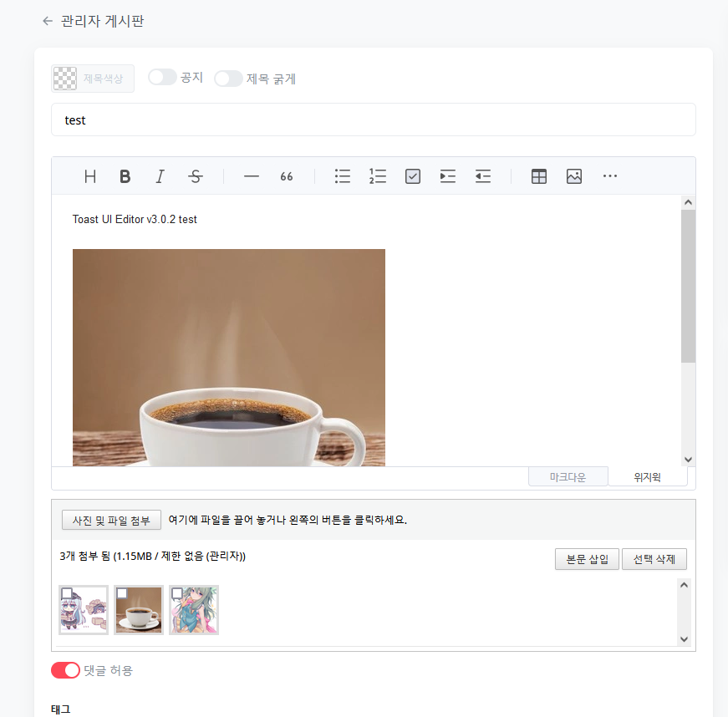This screenshot has height=717, width=728.
Task: Apply italic formatting
Action: tap(160, 176)
